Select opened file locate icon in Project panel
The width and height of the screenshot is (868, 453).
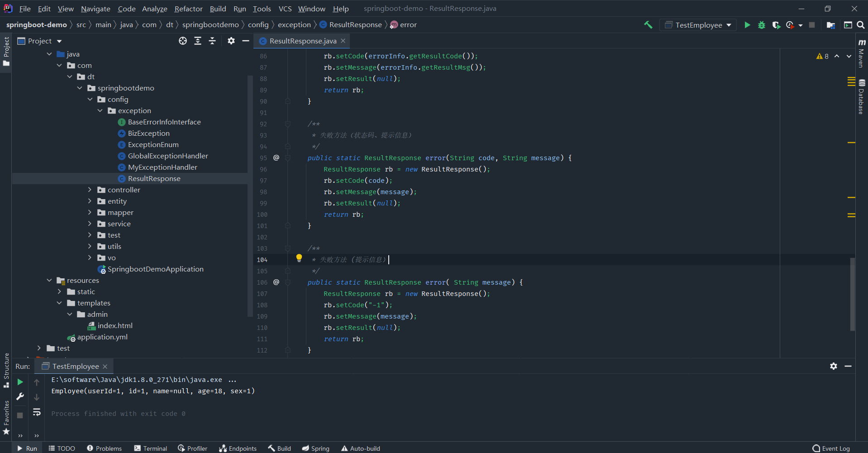click(183, 41)
